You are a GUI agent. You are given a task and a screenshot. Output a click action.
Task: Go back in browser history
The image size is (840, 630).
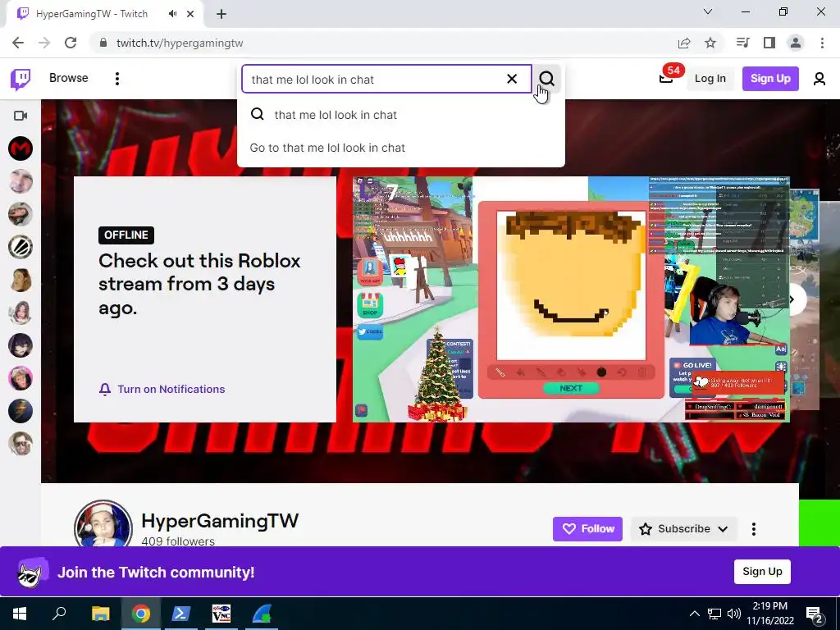[18, 43]
